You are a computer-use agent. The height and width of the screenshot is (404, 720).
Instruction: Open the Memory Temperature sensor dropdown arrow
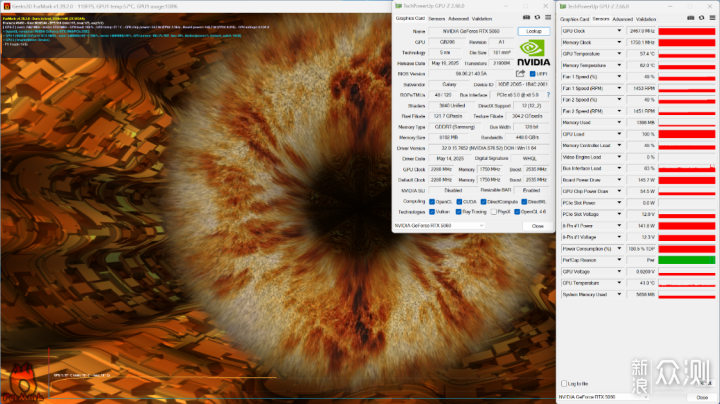pyautogui.click(x=619, y=65)
